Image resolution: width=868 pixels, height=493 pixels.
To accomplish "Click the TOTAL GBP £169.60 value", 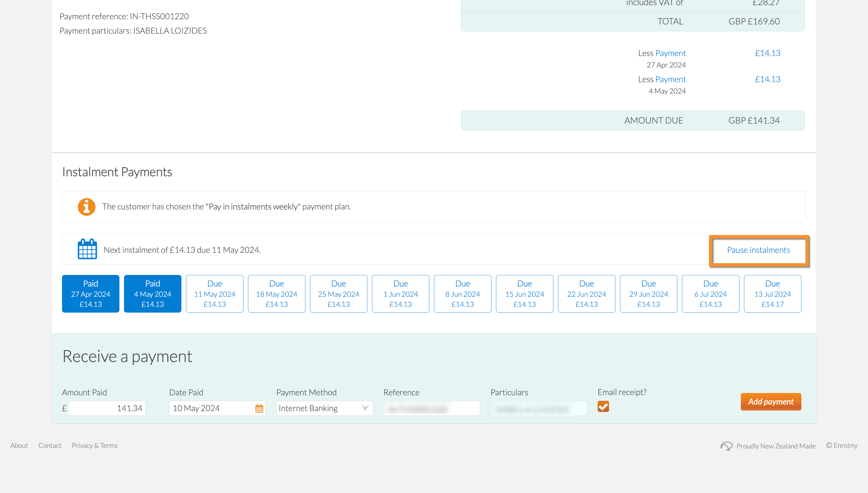I will [754, 21].
